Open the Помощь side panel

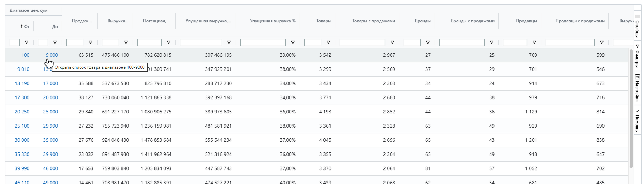[638, 120]
